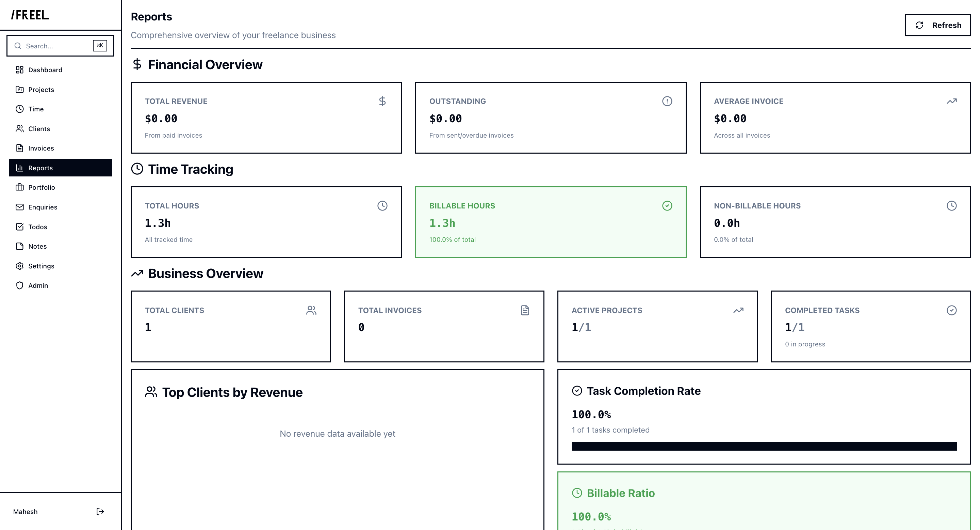Image resolution: width=980 pixels, height=530 pixels.
Task: Click the alert icon on Outstanding card
Action: (x=667, y=101)
